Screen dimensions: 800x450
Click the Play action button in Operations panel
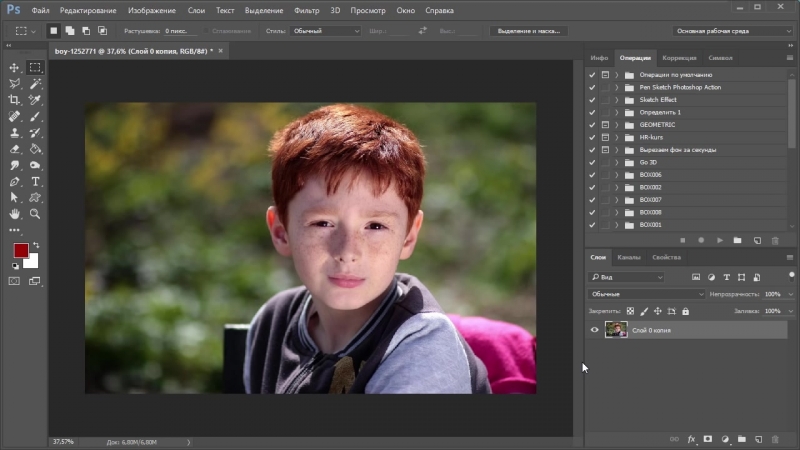719,240
